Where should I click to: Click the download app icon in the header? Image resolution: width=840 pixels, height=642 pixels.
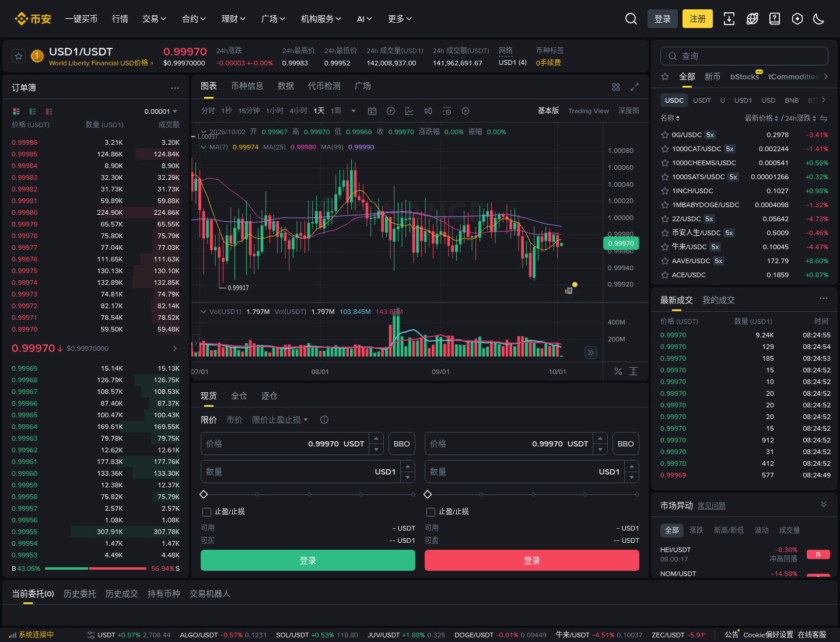(729, 19)
